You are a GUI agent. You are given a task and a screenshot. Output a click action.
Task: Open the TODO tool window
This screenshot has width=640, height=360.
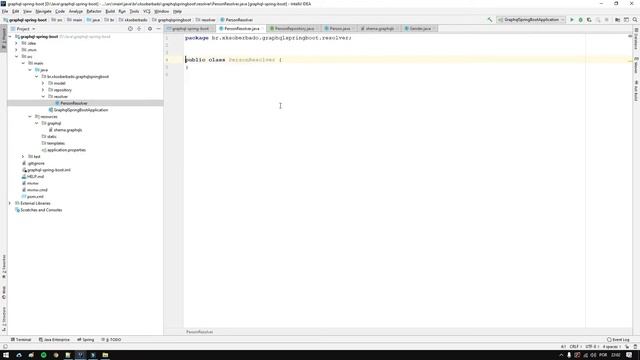111,340
